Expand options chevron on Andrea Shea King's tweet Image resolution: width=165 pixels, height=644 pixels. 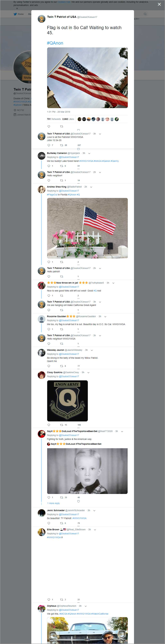click(91, 187)
